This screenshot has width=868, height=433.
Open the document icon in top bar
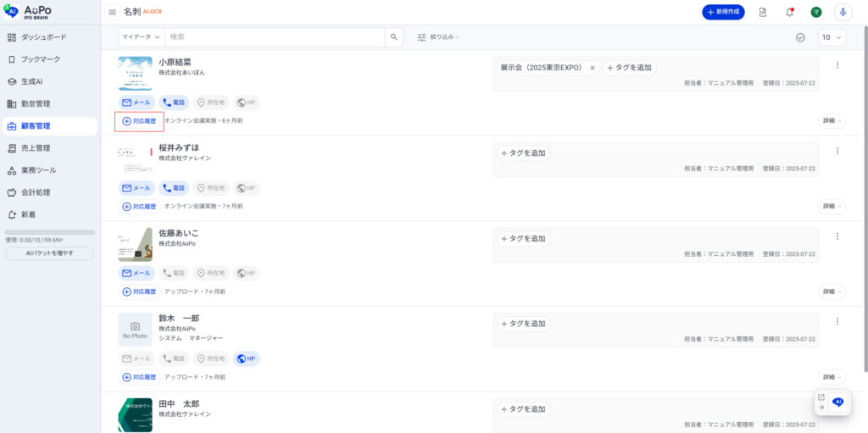click(x=763, y=12)
